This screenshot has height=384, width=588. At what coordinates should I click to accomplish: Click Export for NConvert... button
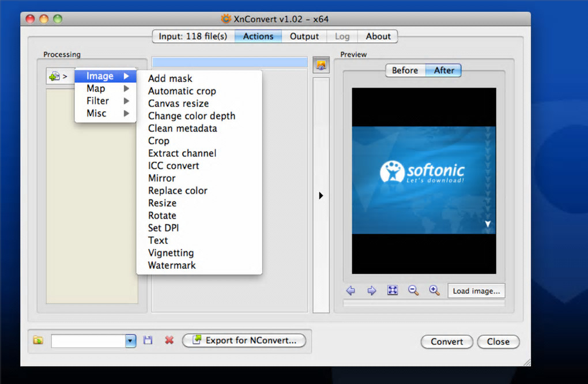(x=244, y=341)
